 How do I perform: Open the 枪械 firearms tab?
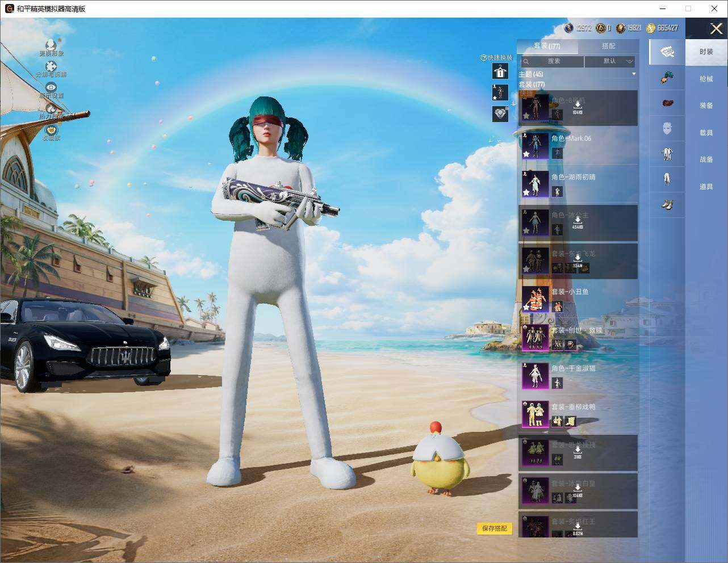coord(706,79)
